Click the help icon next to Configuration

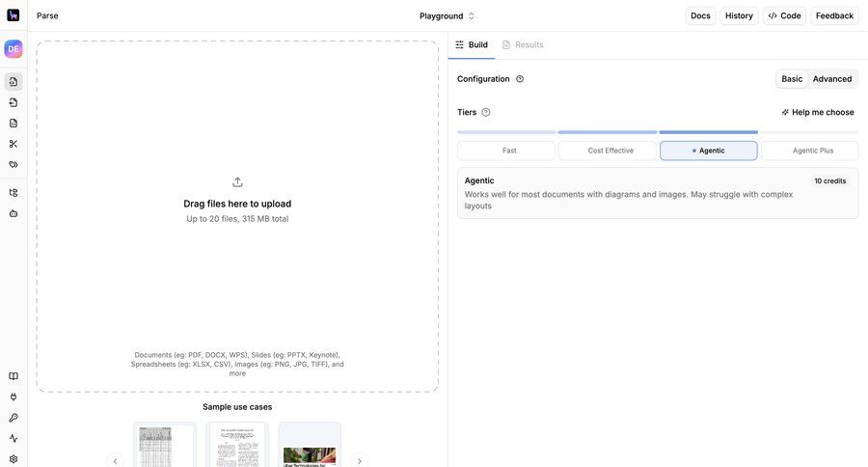520,79
